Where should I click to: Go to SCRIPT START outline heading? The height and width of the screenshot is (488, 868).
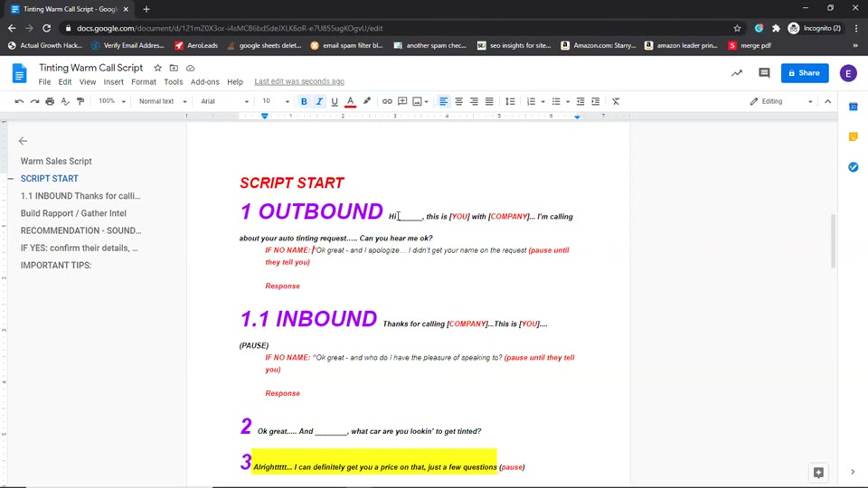[x=49, y=179]
